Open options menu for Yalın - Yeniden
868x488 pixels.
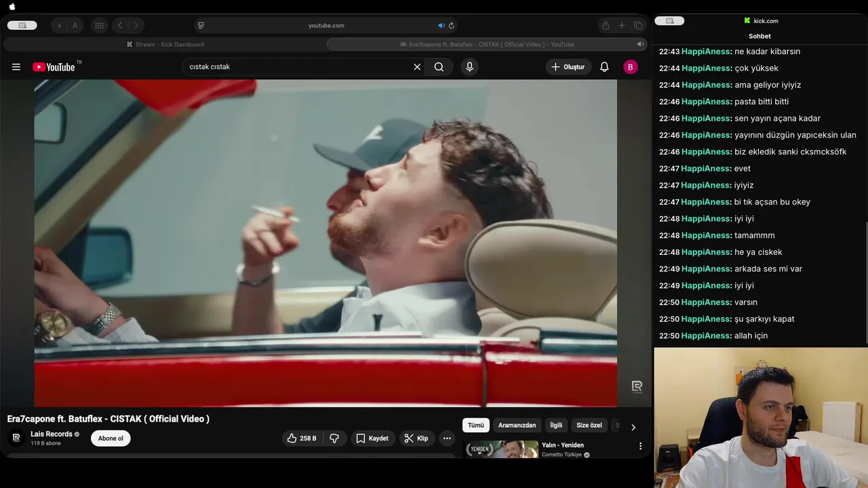[640, 446]
